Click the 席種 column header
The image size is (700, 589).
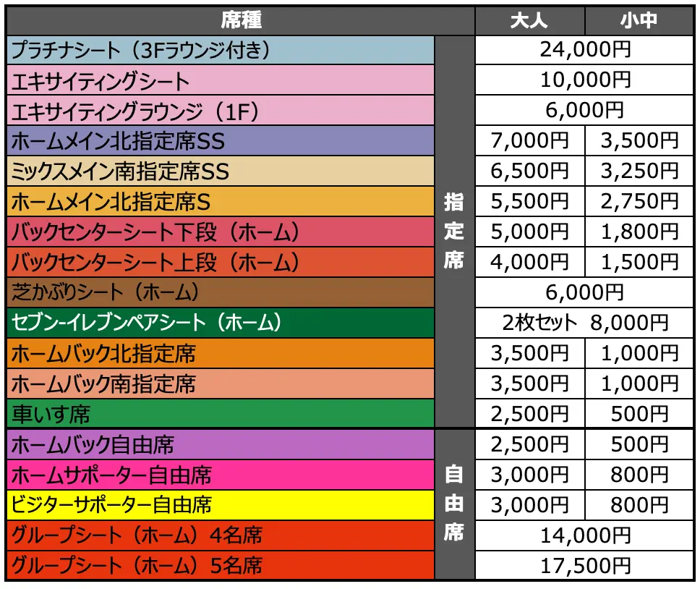[x=240, y=20]
